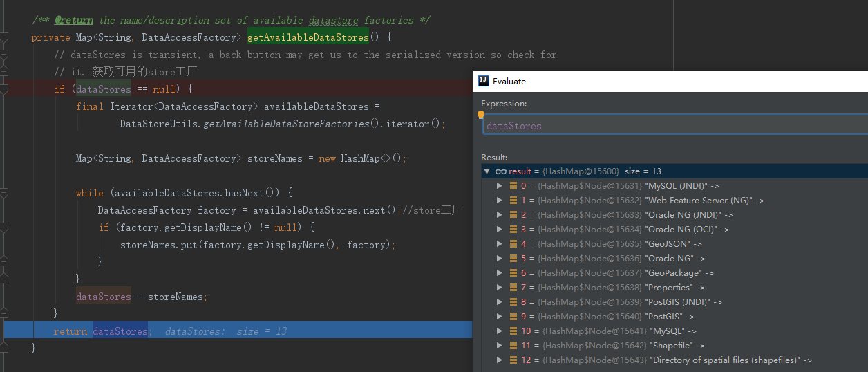The image size is (868, 372).
Task: Click the Expression input field containing dataStores
Action: [x=674, y=126]
